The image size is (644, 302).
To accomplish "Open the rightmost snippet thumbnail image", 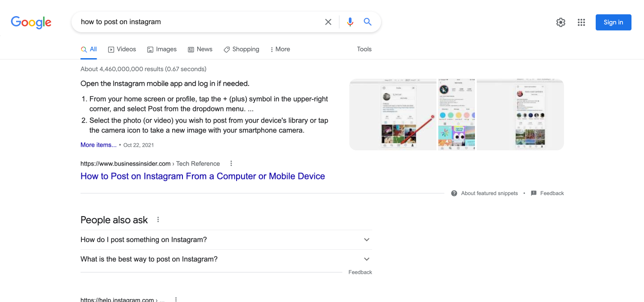I will 520,115.
